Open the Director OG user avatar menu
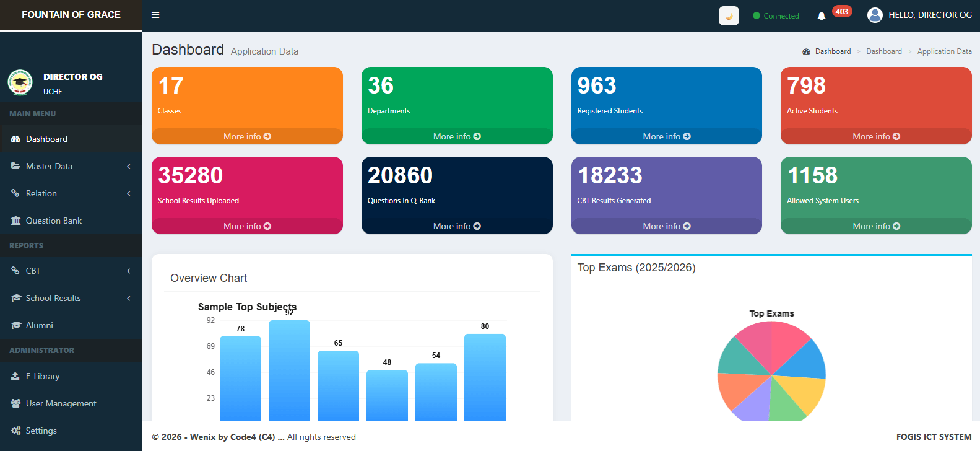Image resolution: width=980 pixels, height=451 pixels. coord(875,15)
